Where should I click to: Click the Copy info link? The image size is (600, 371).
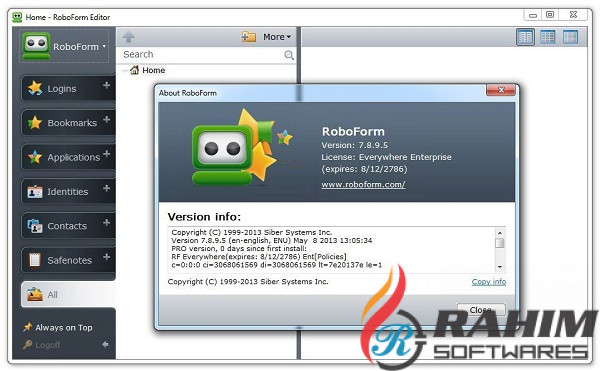pyautogui.click(x=489, y=282)
